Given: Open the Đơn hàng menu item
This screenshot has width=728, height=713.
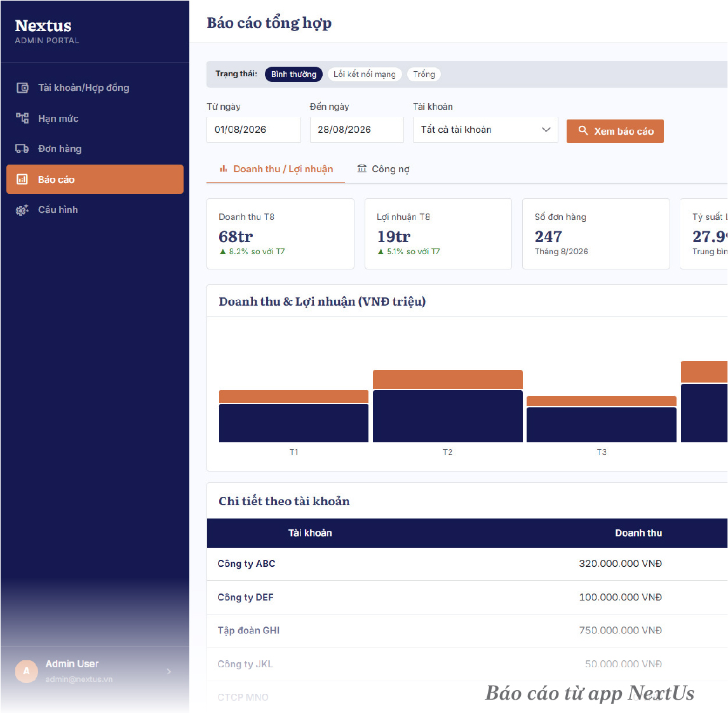Looking at the screenshot, I should pos(95,149).
